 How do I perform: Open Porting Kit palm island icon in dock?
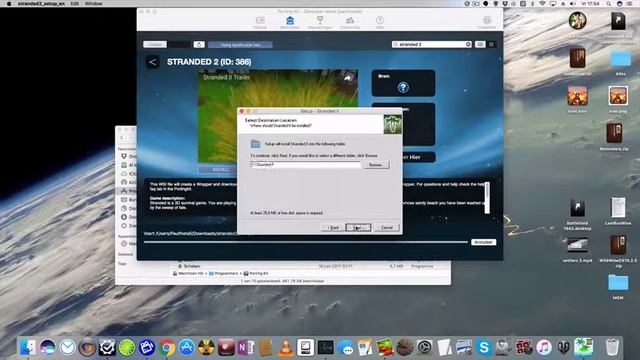[583, 347]
